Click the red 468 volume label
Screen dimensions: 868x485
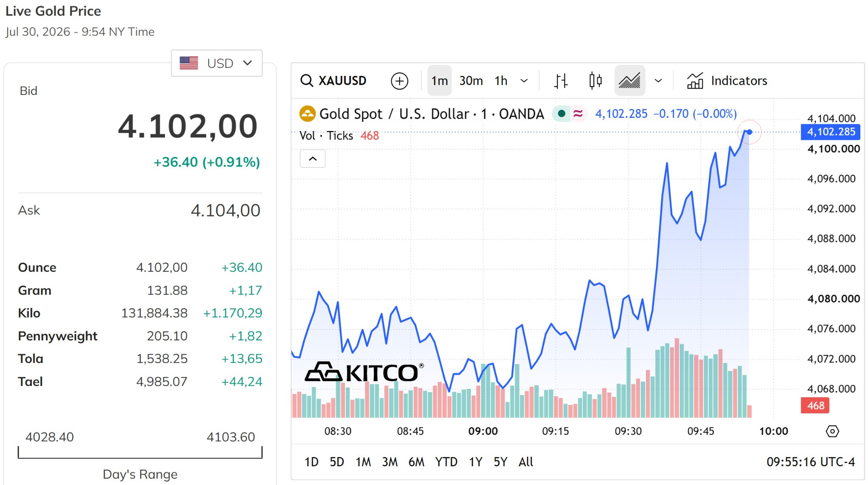tap(815, 405)
